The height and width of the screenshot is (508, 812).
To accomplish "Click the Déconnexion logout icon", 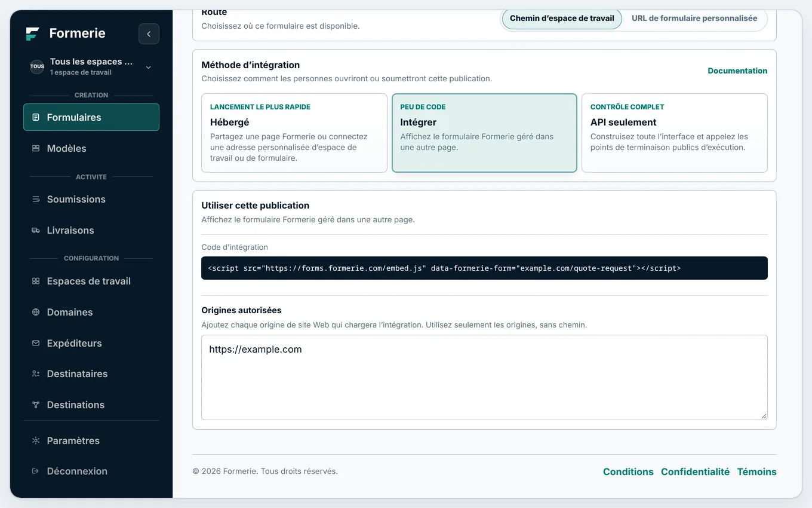I will pyautogui.click(x=36, y=471).
